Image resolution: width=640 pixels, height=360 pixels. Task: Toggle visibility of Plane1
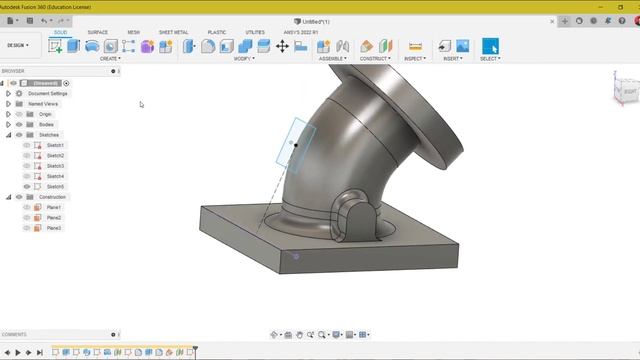click(27, 207)
